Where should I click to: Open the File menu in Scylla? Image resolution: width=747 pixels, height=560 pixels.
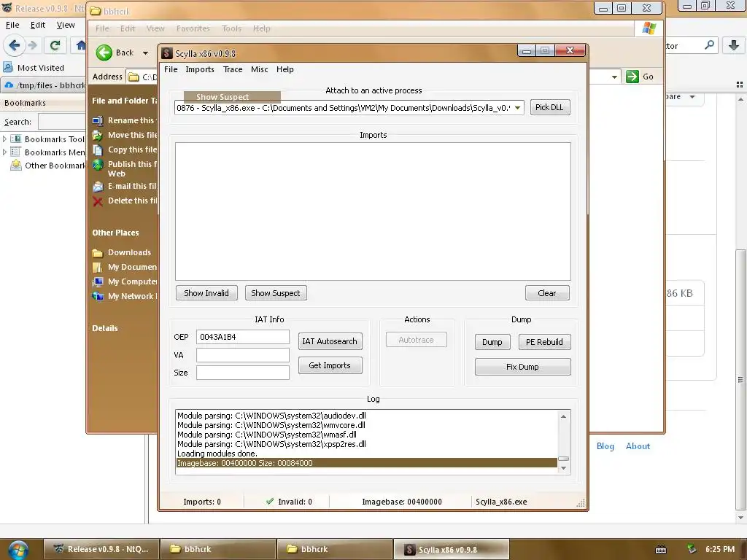click(171, 69)
